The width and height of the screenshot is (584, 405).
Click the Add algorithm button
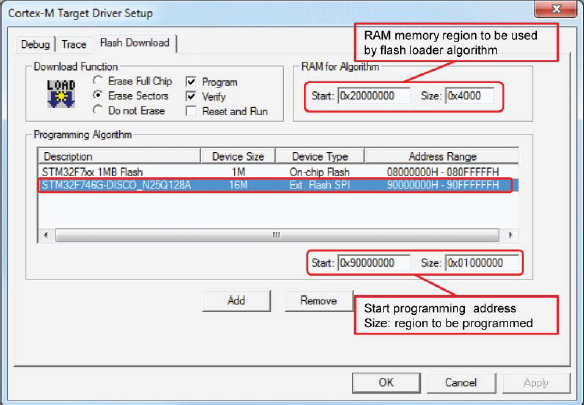pyautogui.click(x=236, y=301)
